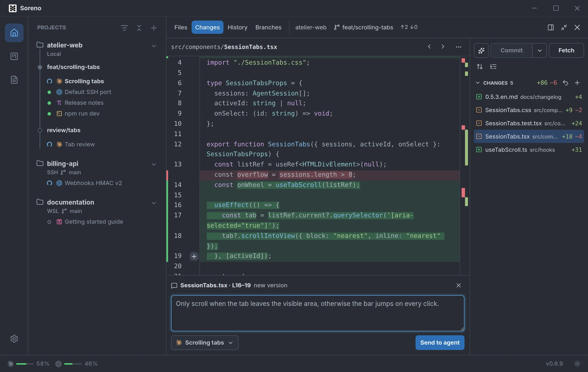Collapse the billing-api project
The image size is (588, 372).
(154, 164)
